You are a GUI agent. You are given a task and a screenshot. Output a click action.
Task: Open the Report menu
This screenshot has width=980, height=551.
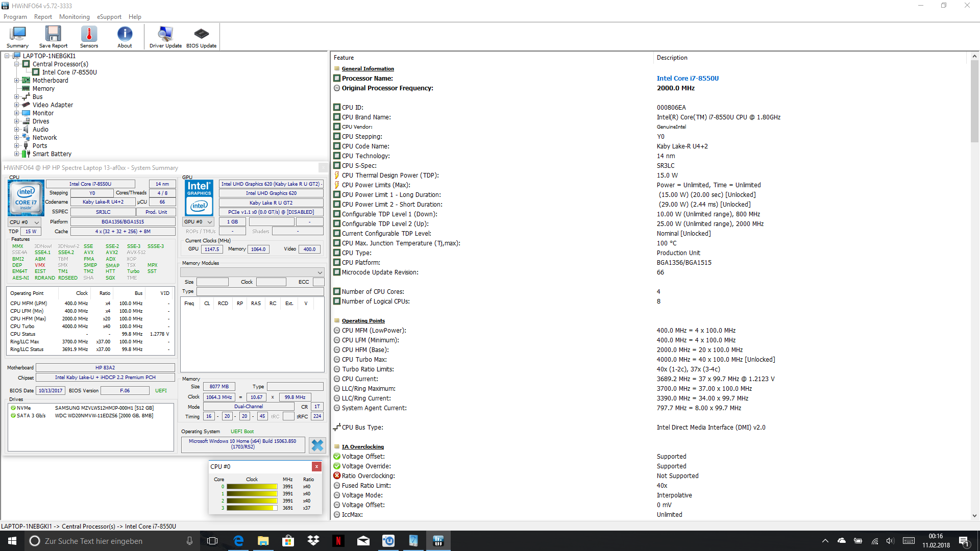coord(43,17)
